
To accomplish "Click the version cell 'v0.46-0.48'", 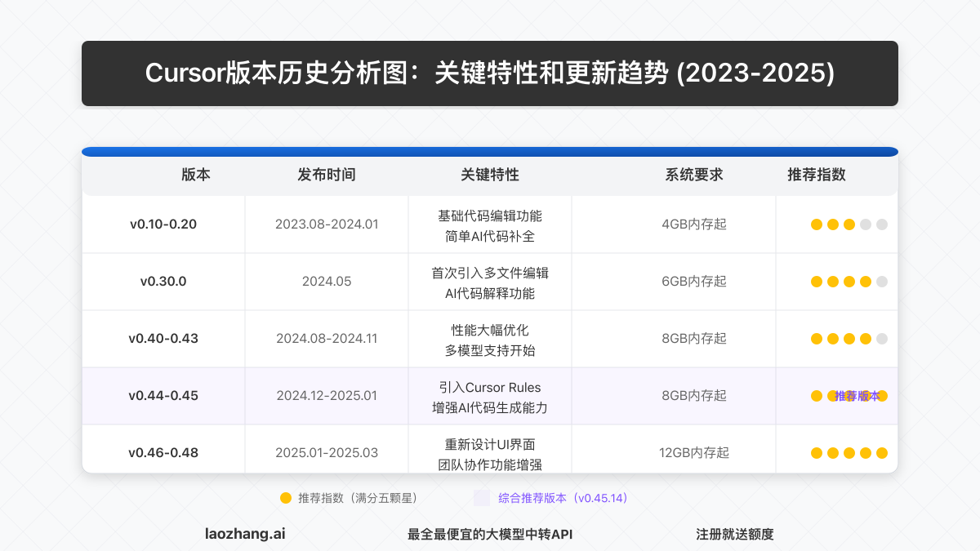I will pyautogui.click(x=163, y=453).
